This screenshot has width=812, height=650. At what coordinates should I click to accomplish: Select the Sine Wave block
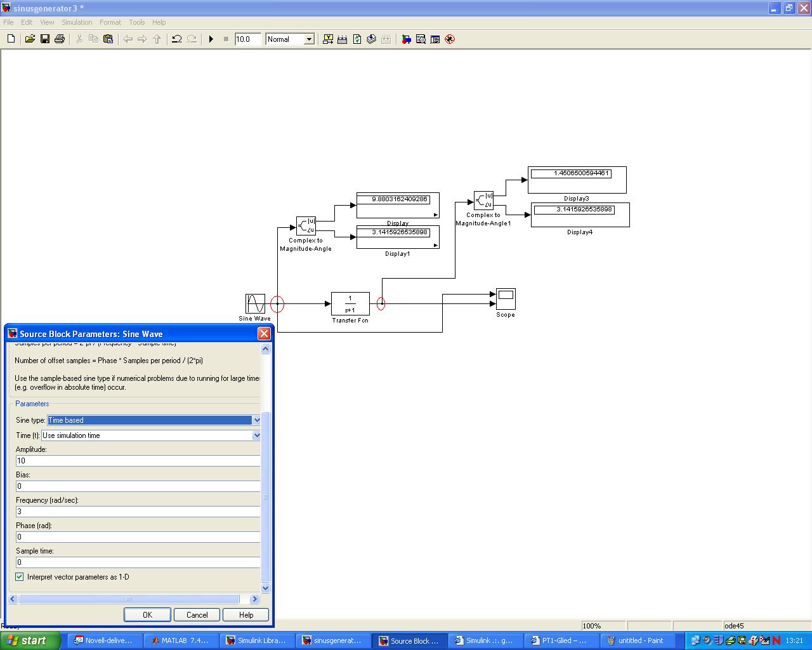pyautogui.click(x=255, y=303)
